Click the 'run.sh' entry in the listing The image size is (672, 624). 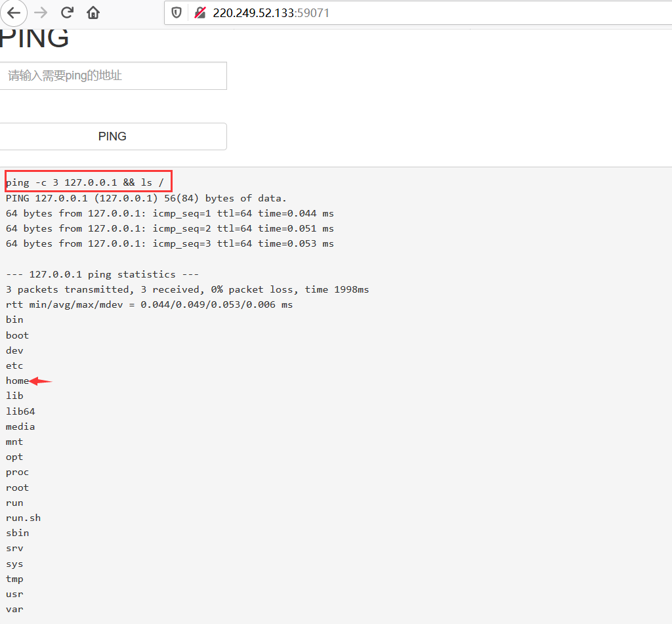click(x=23, y=518)
